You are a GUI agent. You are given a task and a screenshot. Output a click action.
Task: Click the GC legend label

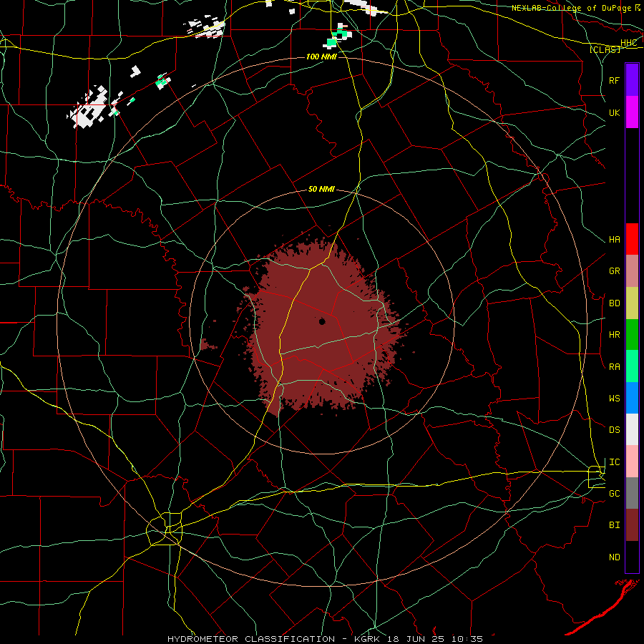pyautogui.click(x=615, y=494)
